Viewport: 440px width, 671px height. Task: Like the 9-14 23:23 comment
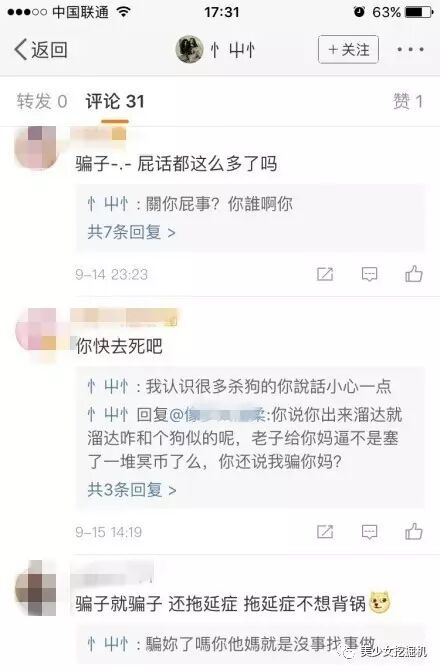(414, 274)
